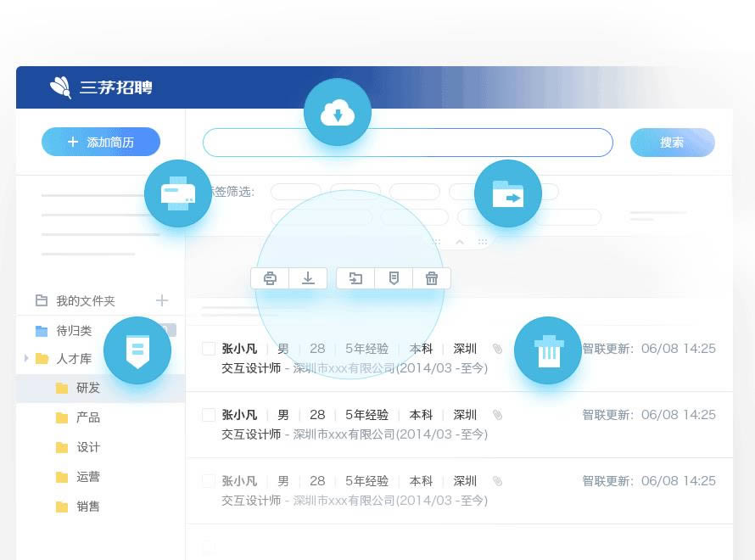Tick the second 张小凡 resume checkbox

[209, 415]
